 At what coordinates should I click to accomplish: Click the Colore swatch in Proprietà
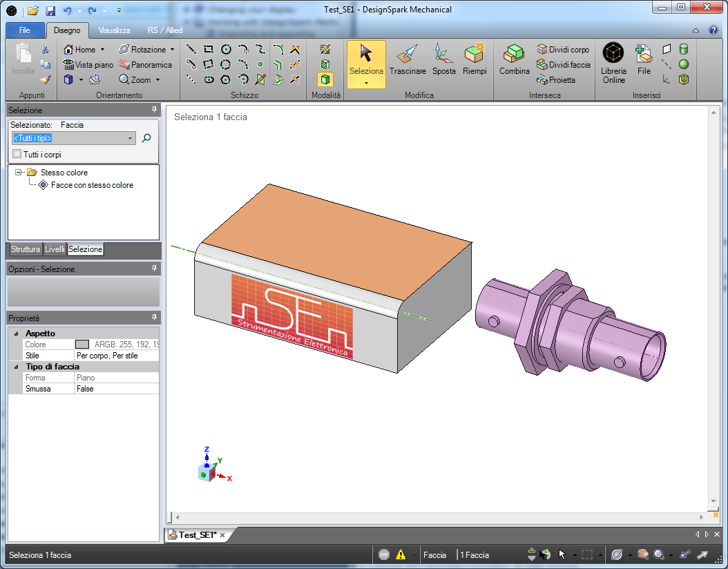coord(82,345)
